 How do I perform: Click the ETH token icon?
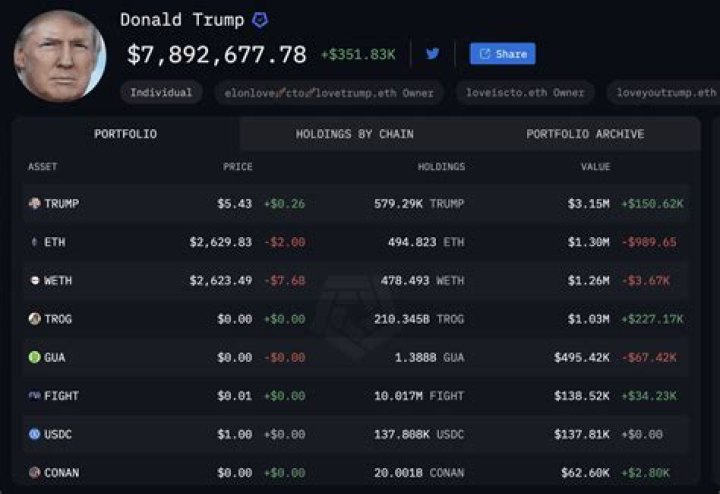coord(34,242)
